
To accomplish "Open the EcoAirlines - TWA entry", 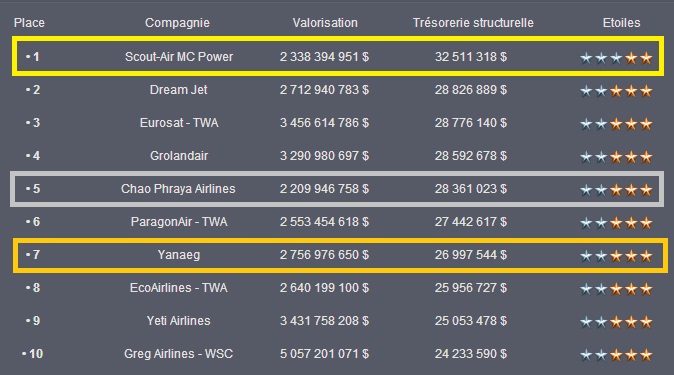I will 178,288.
